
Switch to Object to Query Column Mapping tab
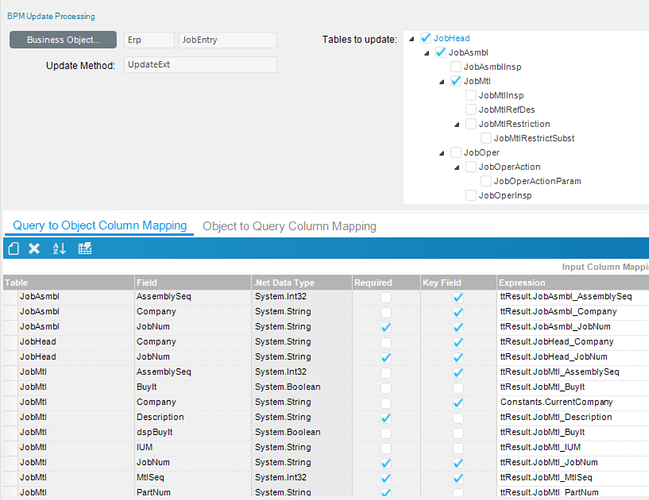pyautogui.click(x=289, y=226)
